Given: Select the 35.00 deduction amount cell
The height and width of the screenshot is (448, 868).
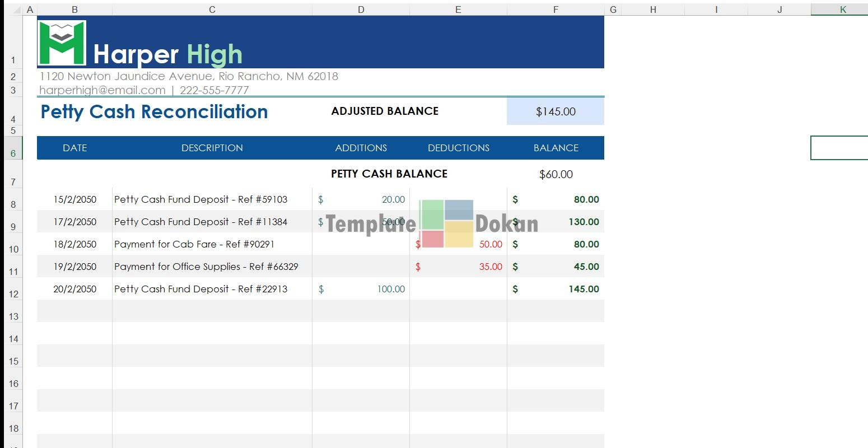Looking at the screenshot, I should [x=458, y=267].
